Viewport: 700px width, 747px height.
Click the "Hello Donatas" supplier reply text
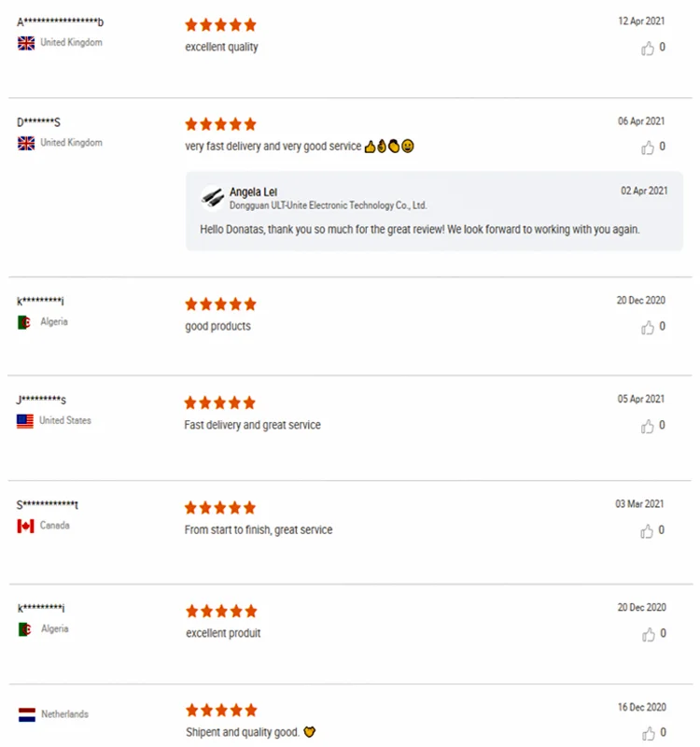(420, 230)
